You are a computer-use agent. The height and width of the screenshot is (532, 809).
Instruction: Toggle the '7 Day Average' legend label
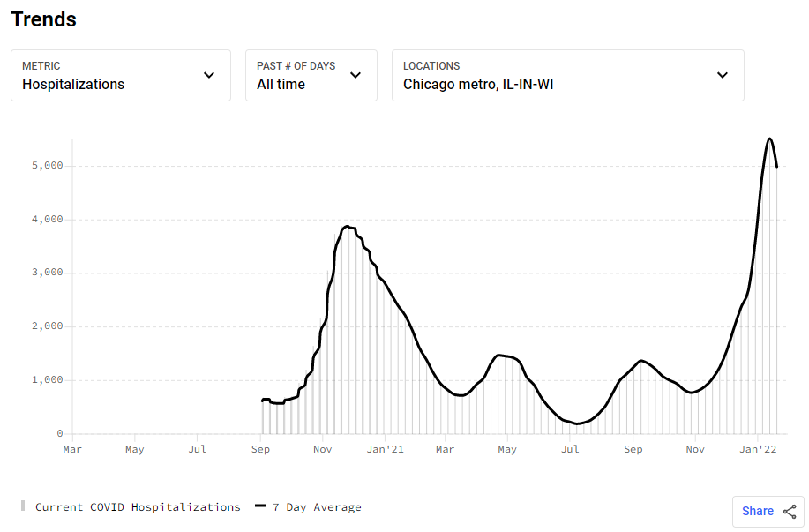(317, 507)
